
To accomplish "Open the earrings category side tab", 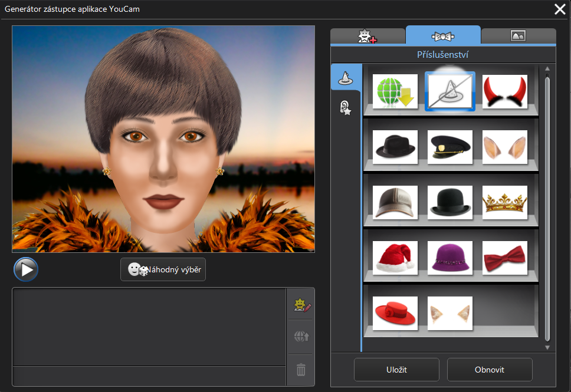I will coord(346,108).
